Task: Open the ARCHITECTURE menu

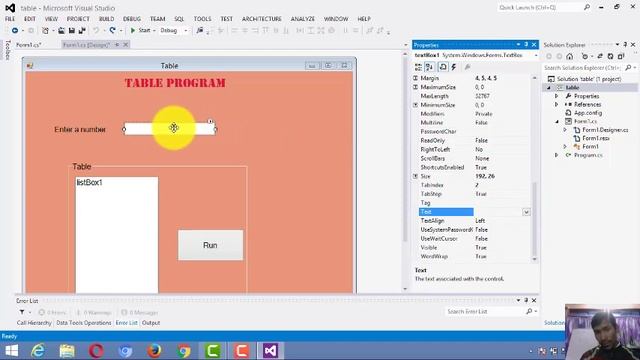Action: point(262,19)
